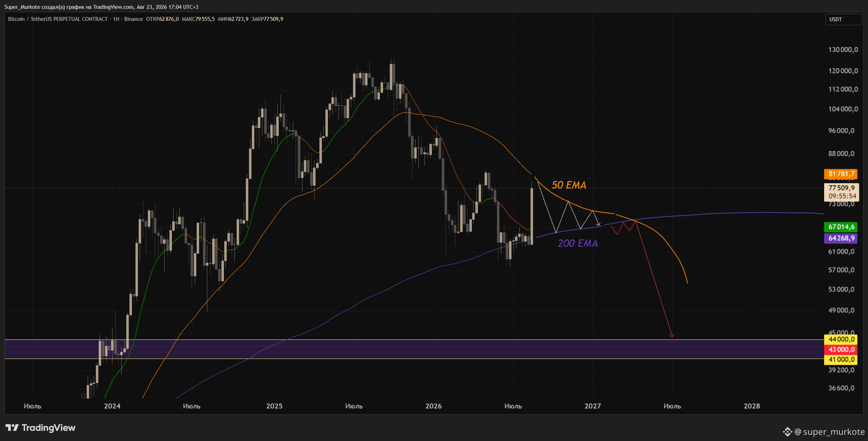Click 96 000,0 on the price axis
The height and width of the screenshot is (441, 868).
(x=841, y=130)
